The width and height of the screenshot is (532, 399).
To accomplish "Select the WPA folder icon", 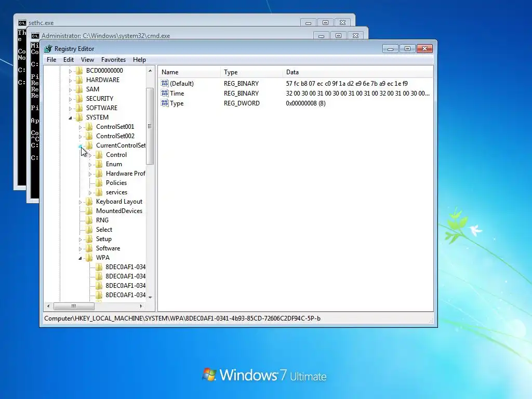I will tap(89, 258).
